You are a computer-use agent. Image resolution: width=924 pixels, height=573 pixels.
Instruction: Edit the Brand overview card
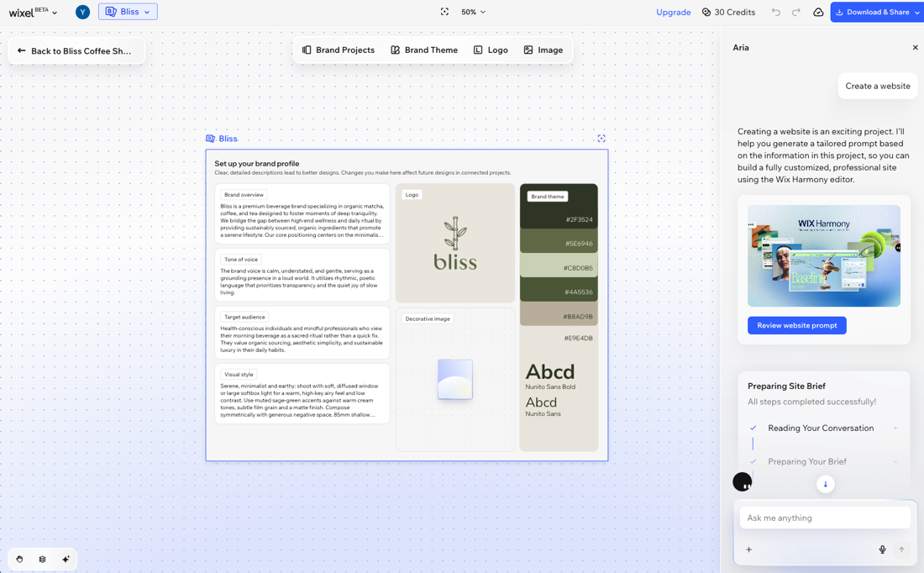tap(302, 214)
